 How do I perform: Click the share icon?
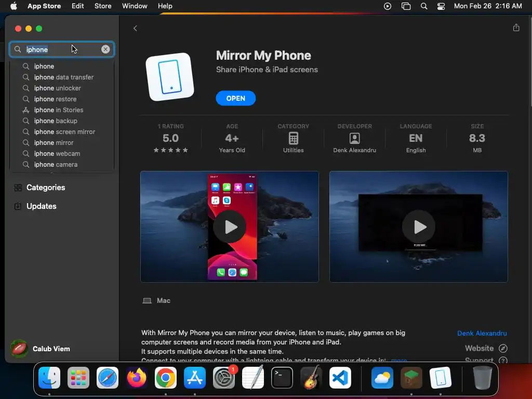pyautogui.click(x=516, y=28)
